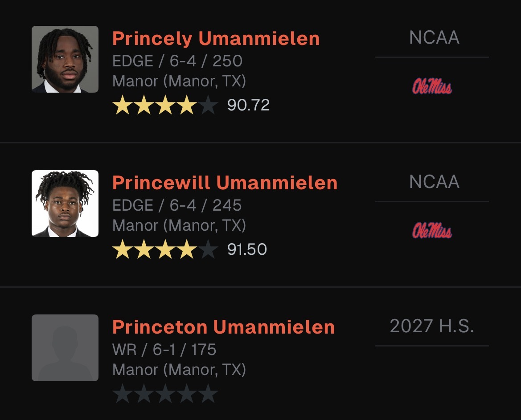Click the NCAA label in Princely's row
Viewport: 521px width, 420px height.
click(434, 38)
